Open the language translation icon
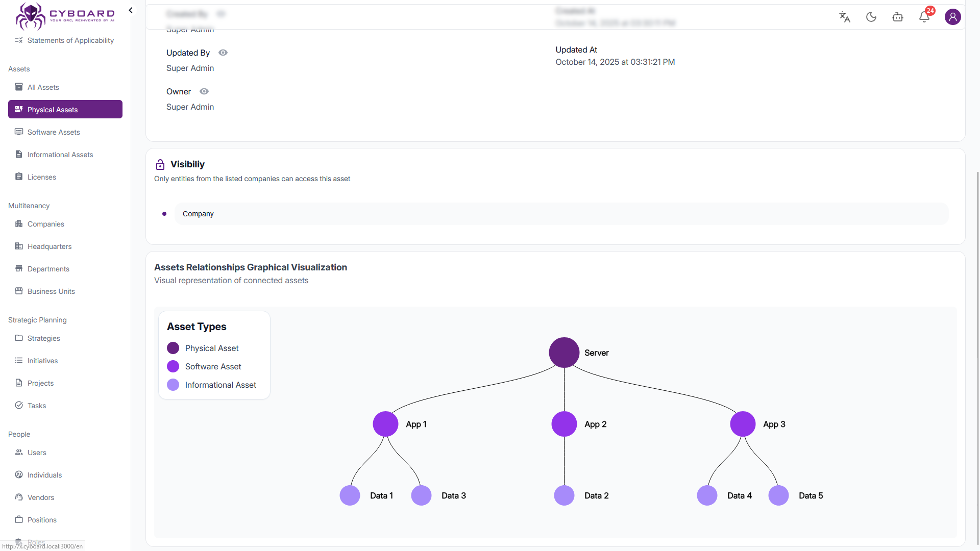 click(x=844, y=17)
